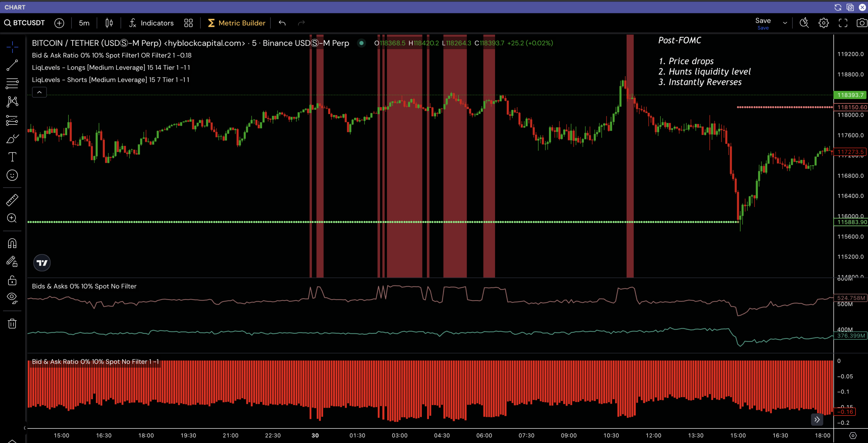This screenshot has width=868, height=443.
Task: Click the zoom in tool
Action: 12,218
